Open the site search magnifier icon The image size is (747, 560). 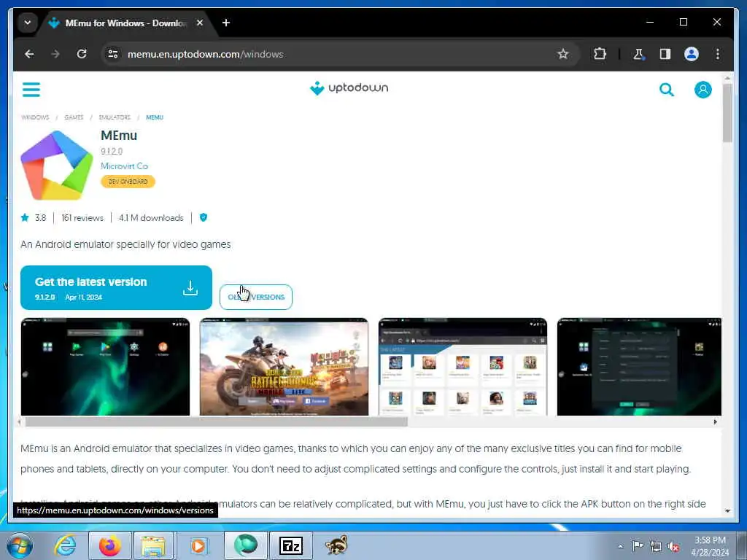click(667, 90)
